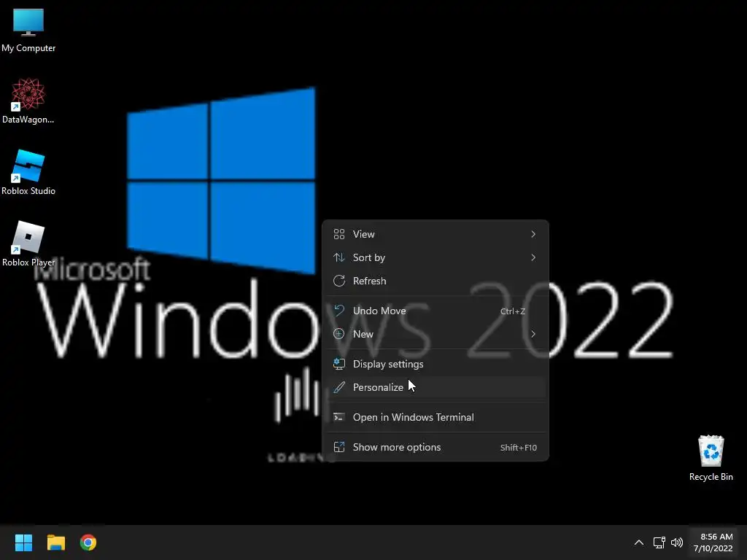Click the Show more options icon
The width and height of the screenshot is (747, 560).
coord(338,447)
